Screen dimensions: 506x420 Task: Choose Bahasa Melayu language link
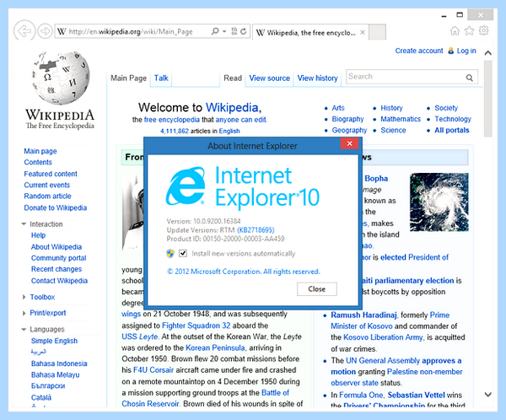click(55, 374)
